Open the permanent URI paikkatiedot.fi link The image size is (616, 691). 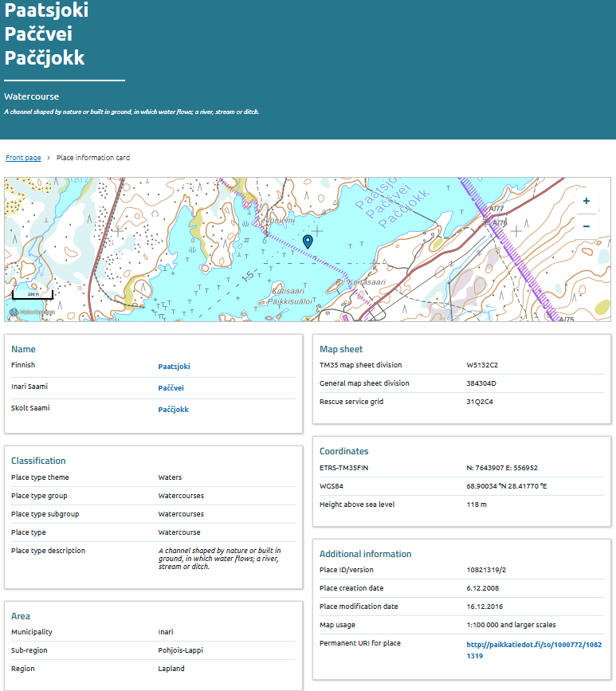point(534,650)
